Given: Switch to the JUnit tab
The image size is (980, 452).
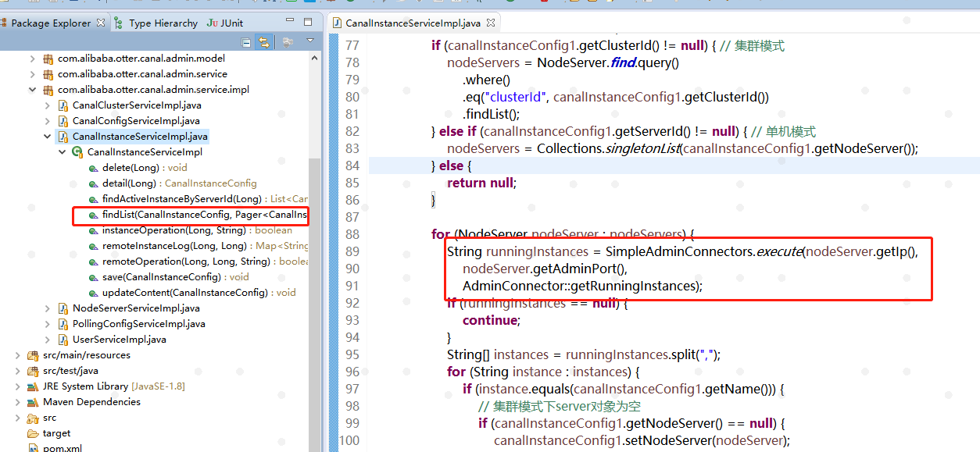Looking at the screenshot, I should tap(225, 23).
